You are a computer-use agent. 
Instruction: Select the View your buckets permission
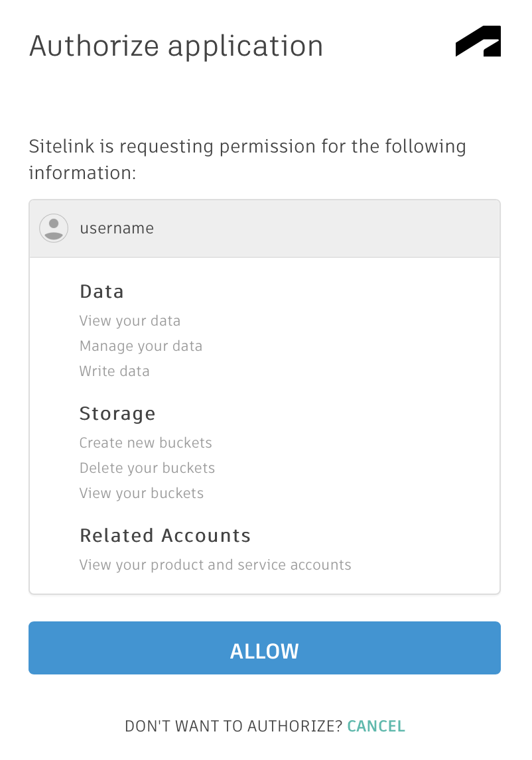141,493
